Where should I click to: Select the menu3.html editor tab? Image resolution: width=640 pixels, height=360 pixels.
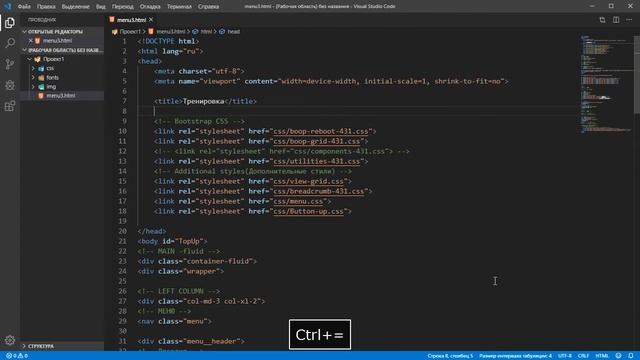click(x=131, y=20)
